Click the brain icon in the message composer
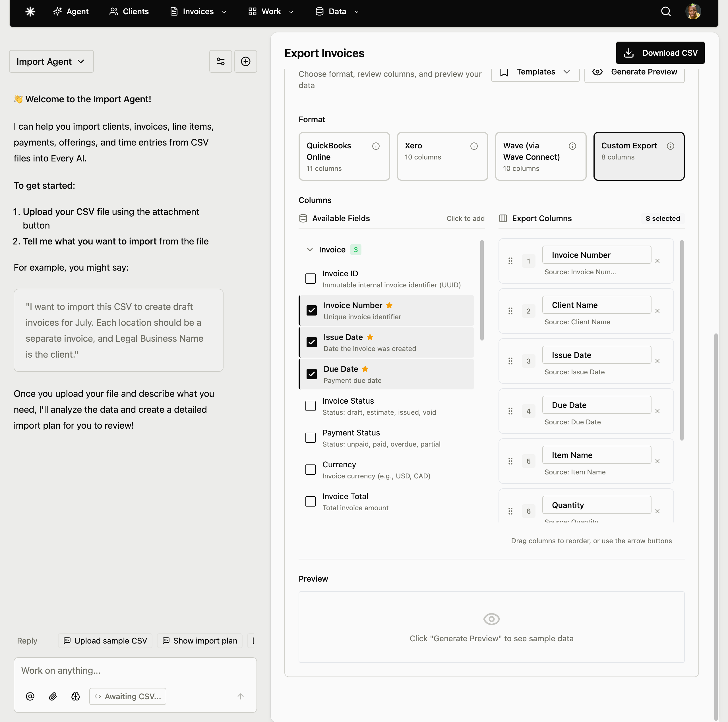The image size is (728, 722). click(x=76, y=696)
